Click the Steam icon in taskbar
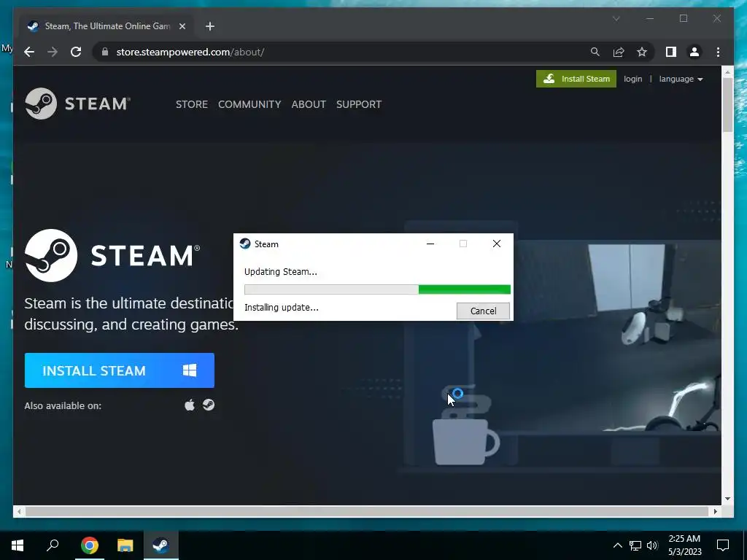 tap(161, 545)
